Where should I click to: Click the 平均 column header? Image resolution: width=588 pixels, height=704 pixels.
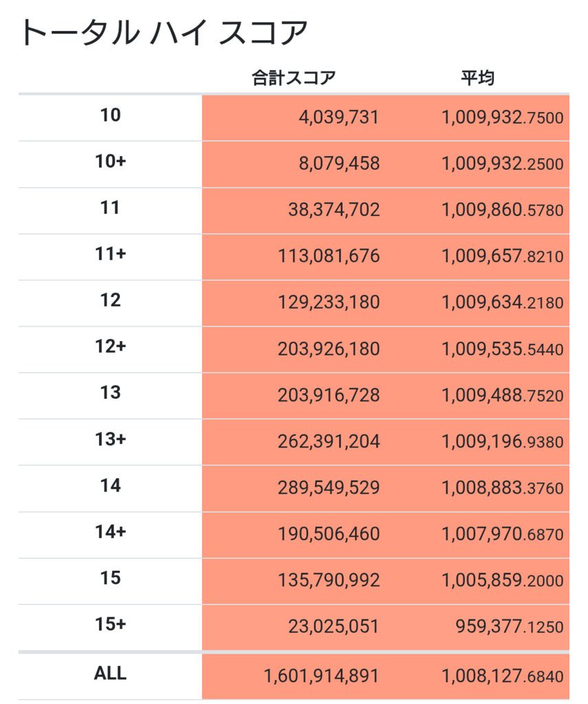[x=477, y=78]
